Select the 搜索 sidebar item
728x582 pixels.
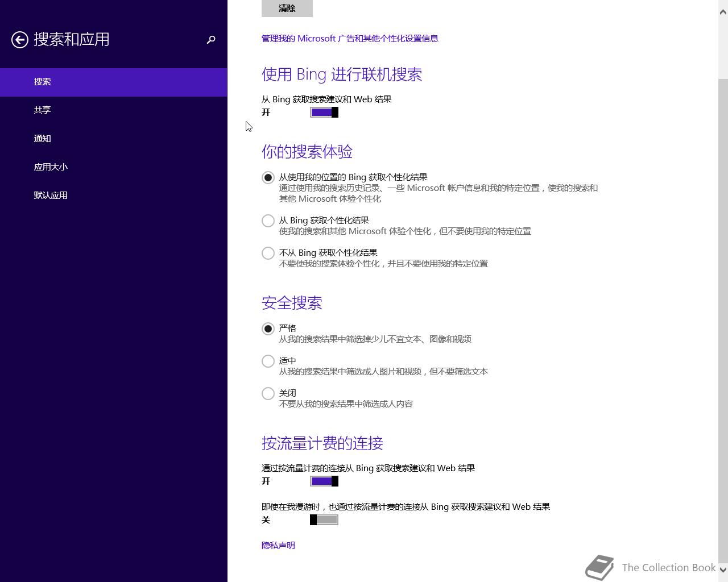click(114, 82)
